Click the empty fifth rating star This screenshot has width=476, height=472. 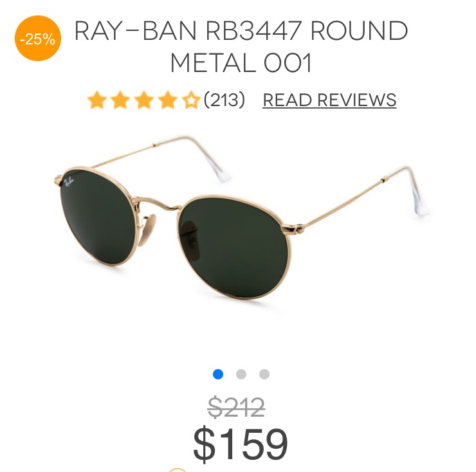click(x=191, y=100)
